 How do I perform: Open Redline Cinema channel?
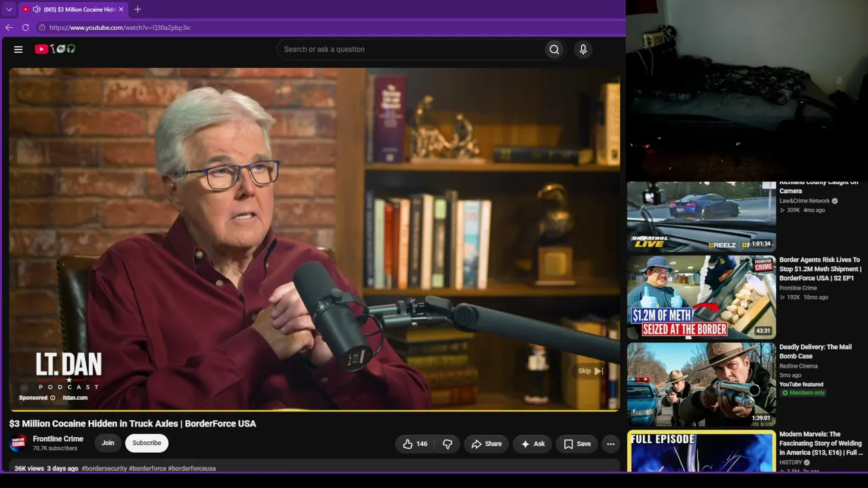coord(799,366)
